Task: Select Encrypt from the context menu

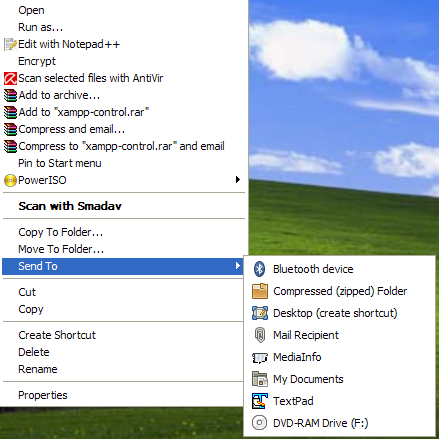Action: coord(123,61)
